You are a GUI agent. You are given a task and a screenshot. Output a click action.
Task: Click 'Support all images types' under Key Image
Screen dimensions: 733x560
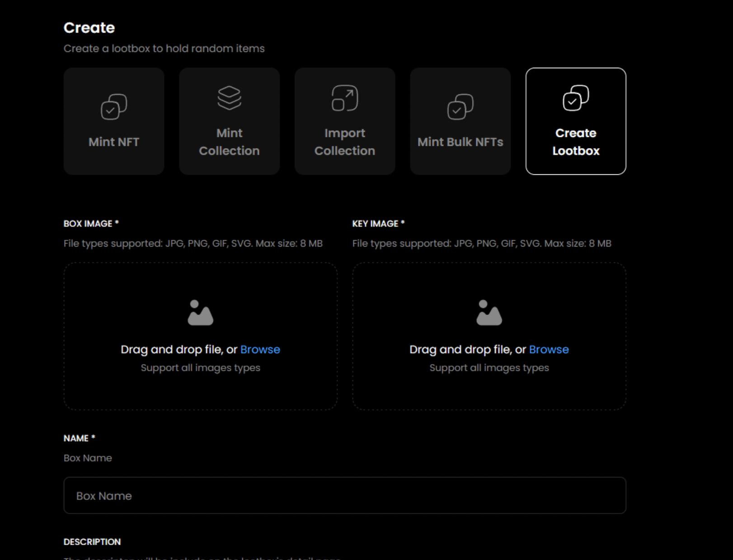[489, 368]
